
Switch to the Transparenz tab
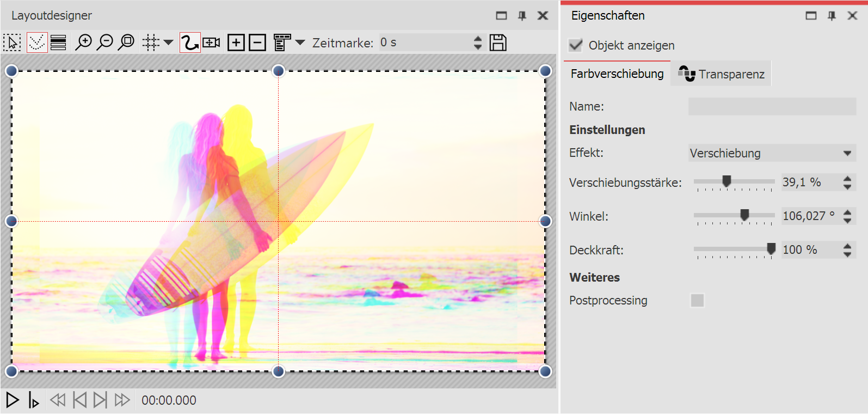(x=722, y=74)
